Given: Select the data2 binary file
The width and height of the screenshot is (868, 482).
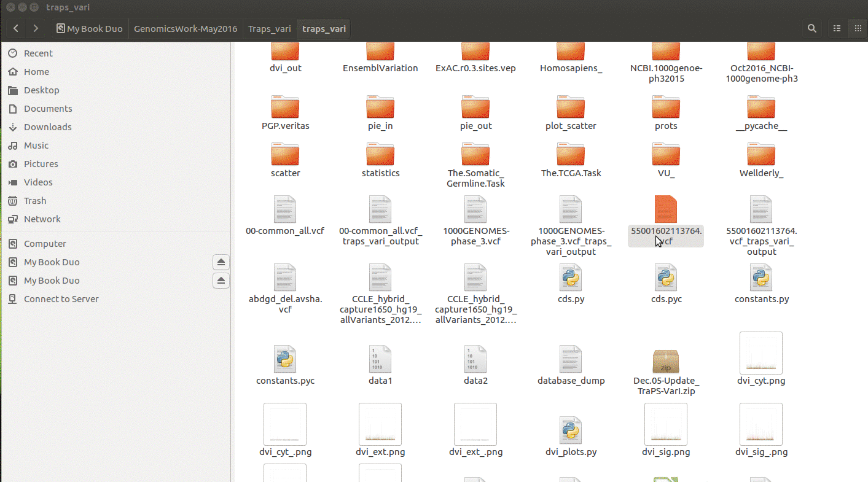Looking at the screenshot, I should 475,365.
